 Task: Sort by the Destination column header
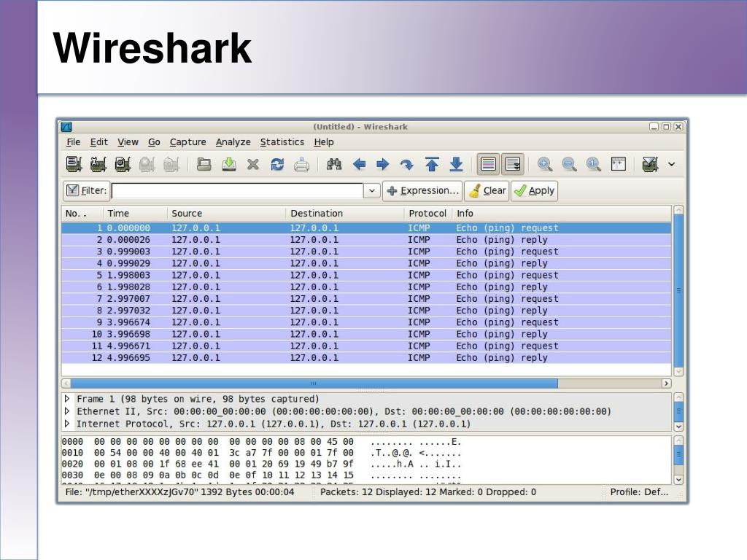click(345, 214)
